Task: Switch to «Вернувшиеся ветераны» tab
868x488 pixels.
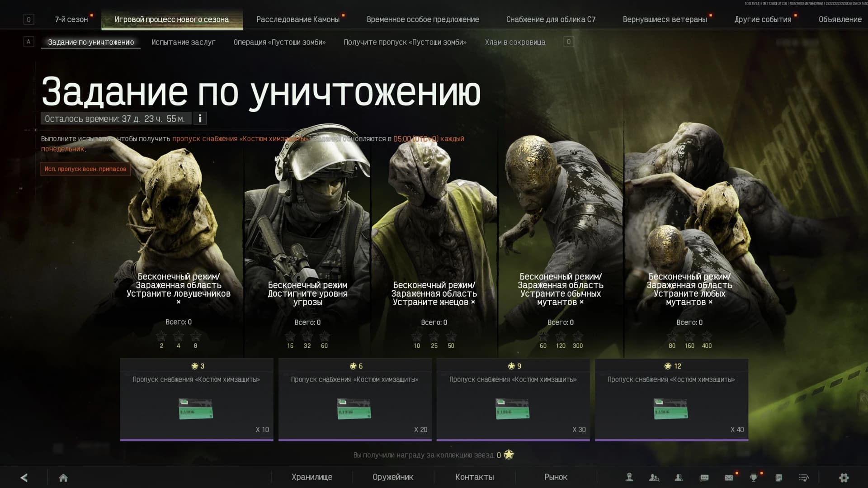Action: click(665, 19)
